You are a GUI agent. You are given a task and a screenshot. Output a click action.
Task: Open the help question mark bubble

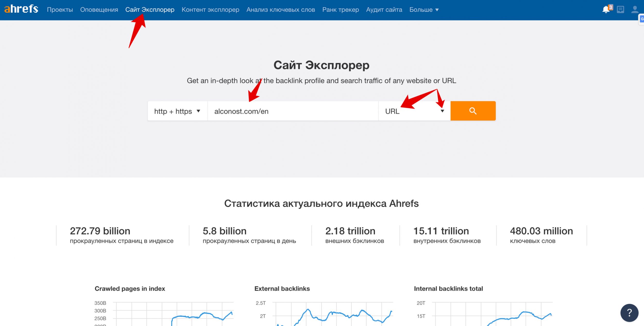(629, 313)
